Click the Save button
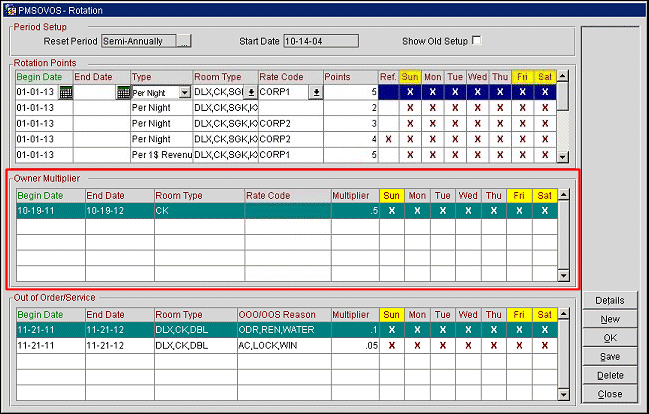Viewport: 649px width, 414px height. [x=609, y=356]
